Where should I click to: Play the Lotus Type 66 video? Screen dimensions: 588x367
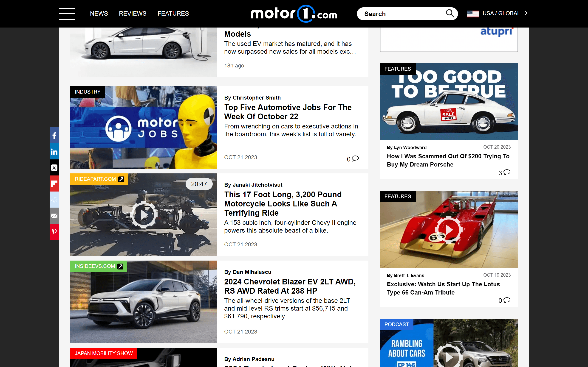pyautogui.click(x=449, y=230)
